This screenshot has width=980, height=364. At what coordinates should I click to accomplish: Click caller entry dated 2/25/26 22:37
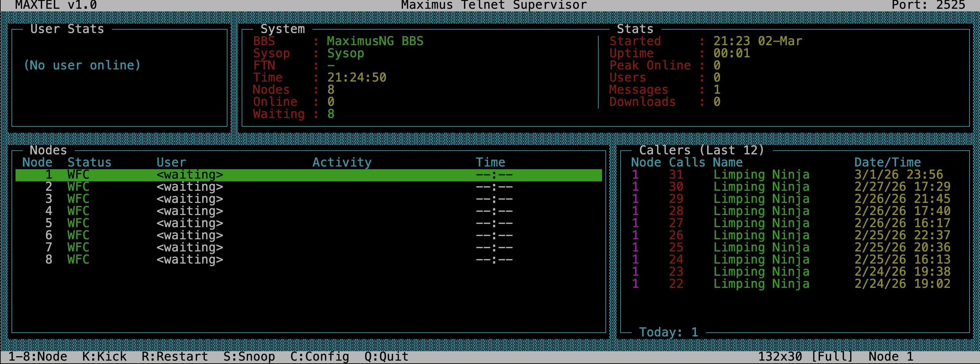click(791, 236)
